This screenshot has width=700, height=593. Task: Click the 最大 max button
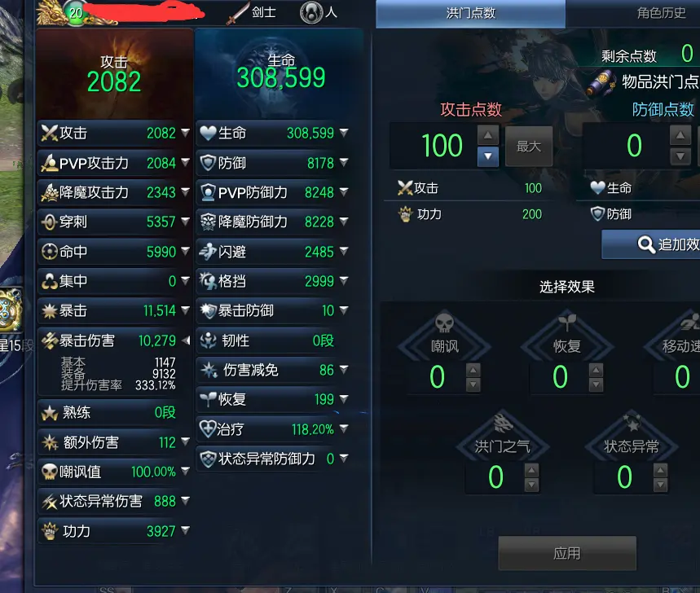point(529,147)
